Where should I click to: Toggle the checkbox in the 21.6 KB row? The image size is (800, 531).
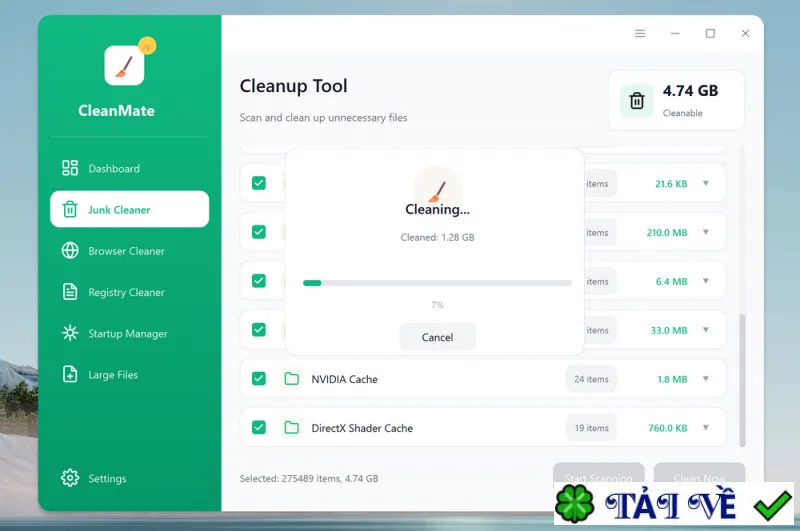click(x=259, y=183)
